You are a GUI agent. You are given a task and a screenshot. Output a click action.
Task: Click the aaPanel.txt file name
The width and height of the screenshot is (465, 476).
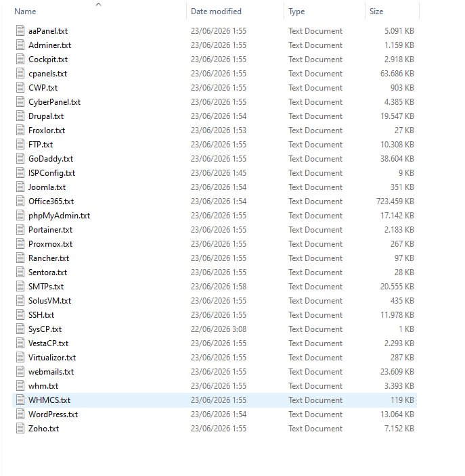click(48, 30)
